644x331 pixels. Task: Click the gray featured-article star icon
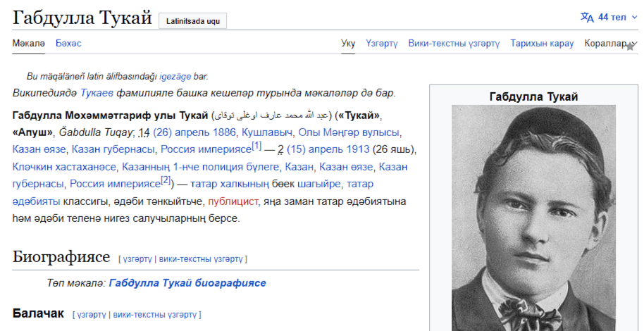click(x=630, y=46)
